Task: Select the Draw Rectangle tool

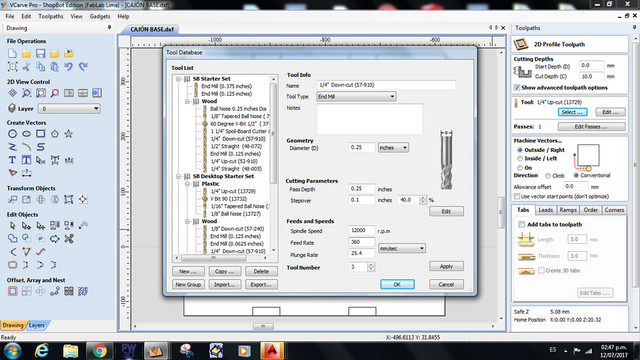Action: [40, 134]
